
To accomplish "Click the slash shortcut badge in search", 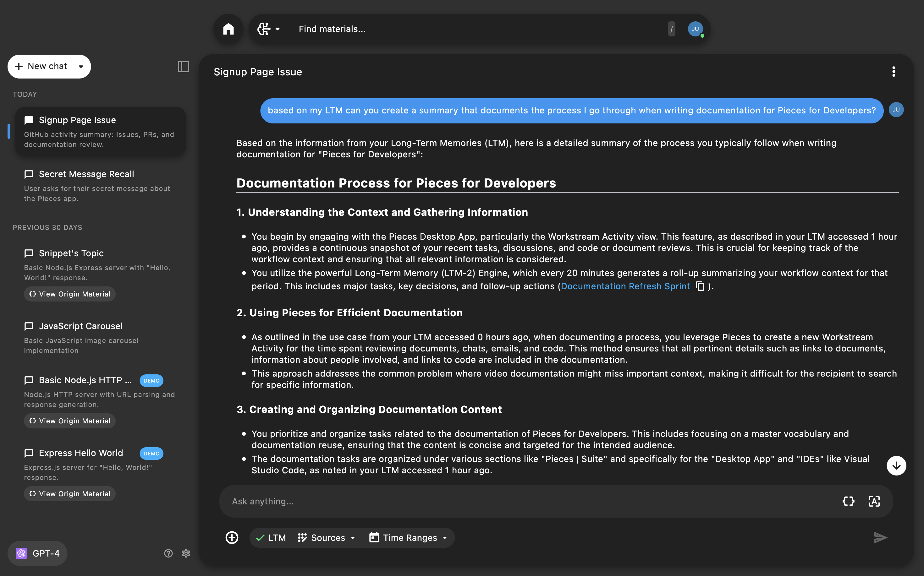I will pos(672,29).
